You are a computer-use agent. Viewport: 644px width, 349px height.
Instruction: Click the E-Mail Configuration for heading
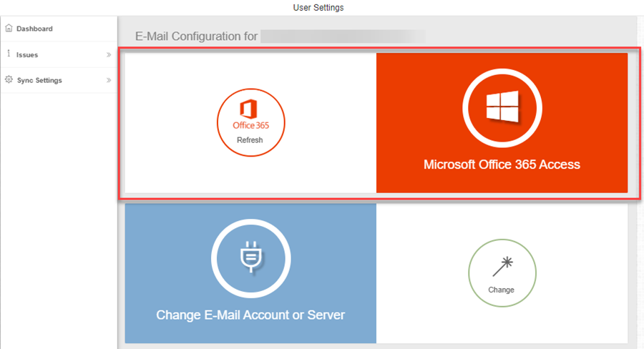pyautogui.click(x=196, y=36)
